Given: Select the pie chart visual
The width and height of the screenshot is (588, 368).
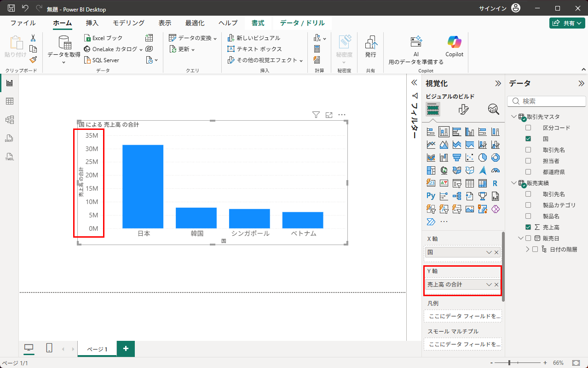Looking at the screenshot, I should click(483, 158).
